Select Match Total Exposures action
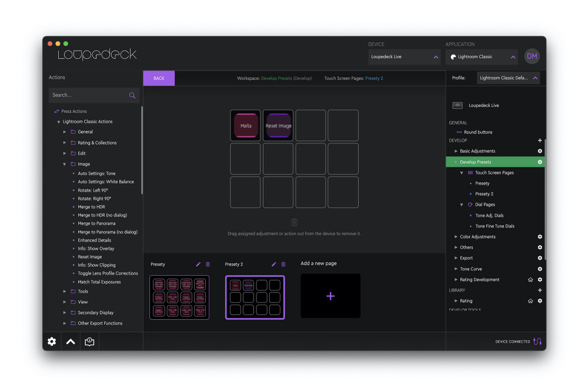 pyautogui.click(x=99, y=282)
